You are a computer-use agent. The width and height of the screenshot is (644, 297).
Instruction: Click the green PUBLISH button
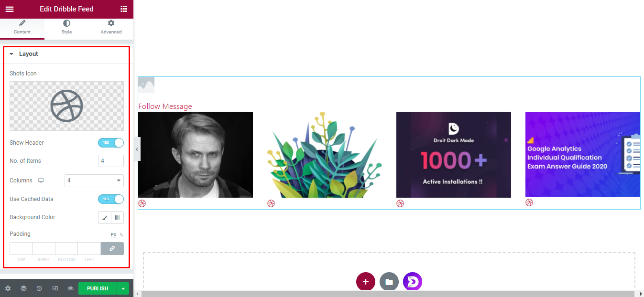coord(98,288)
